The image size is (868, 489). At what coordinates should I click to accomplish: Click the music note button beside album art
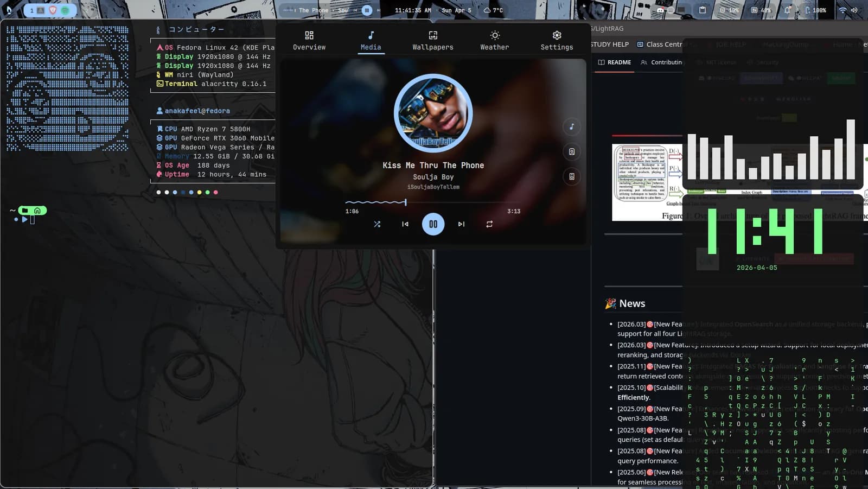tap(572, 127)
